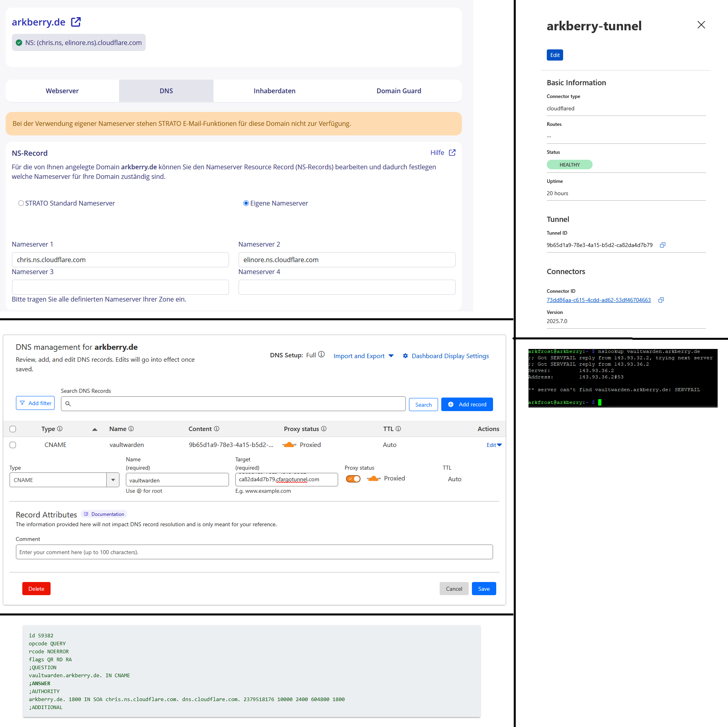Focus the Nameserver 2 field
This screenshot has width=728, height=727.
click(347, 260)
